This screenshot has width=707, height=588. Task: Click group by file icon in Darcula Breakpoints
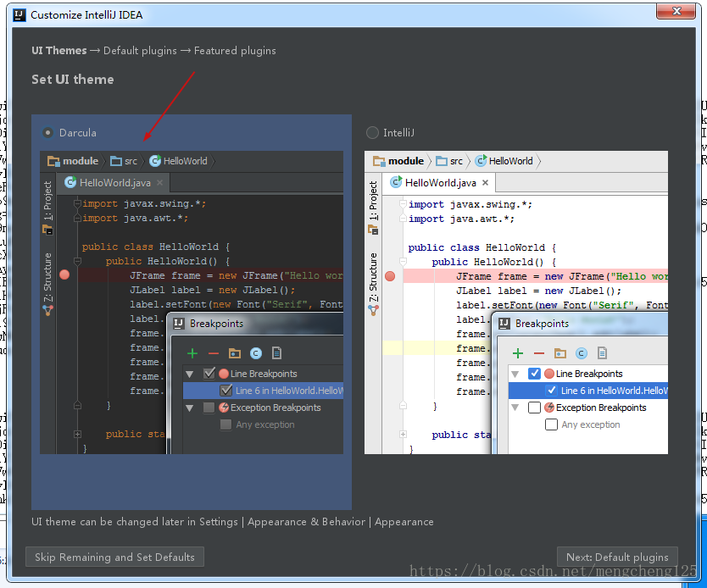[x=277, y=353]
